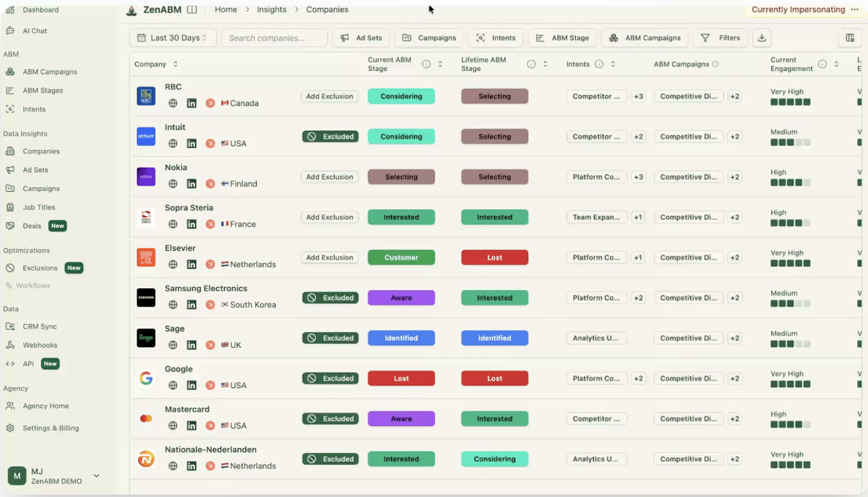Image resolution: width=868 pixels, height=497 pixels.
Task: Add exclusion for Sopra Steria
Action: [x=330, y=217]
